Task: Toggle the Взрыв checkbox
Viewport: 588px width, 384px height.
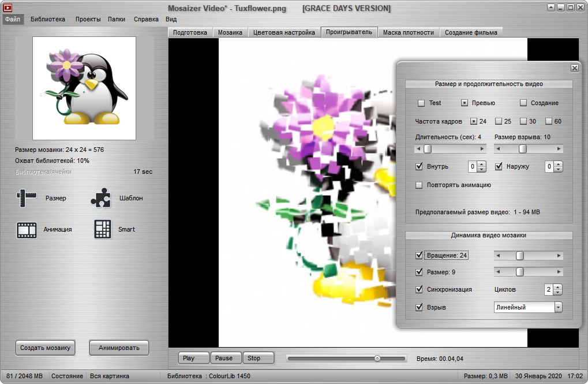Action: coord(419,307)
